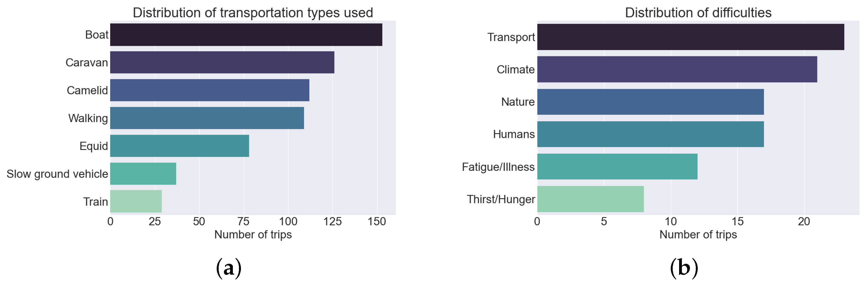Select the Caravan bar
This screenshot has width=868, height=286.
tap(222, 62)
